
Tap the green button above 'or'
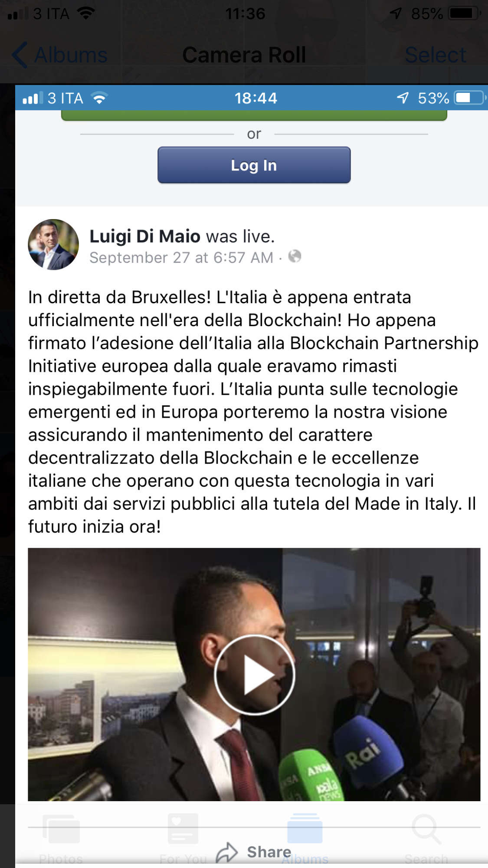point(254,115)
